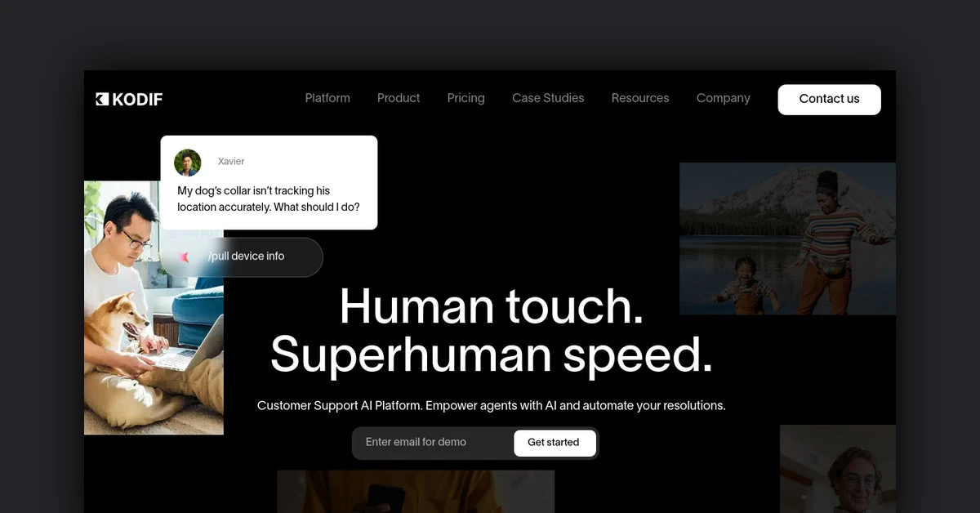
Task: Expand the Resources menu
Action: [x=640, y=98]
